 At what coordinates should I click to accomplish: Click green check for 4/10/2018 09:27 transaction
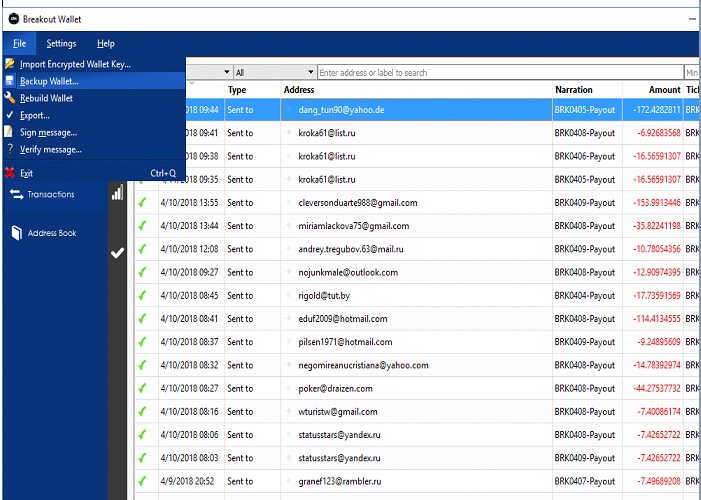tap(142, 272)
